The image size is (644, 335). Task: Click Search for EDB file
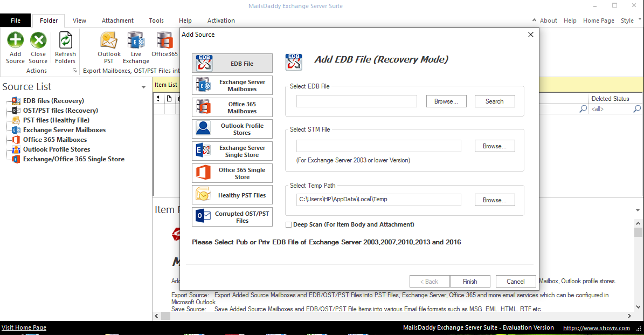[x=495, y=101]
